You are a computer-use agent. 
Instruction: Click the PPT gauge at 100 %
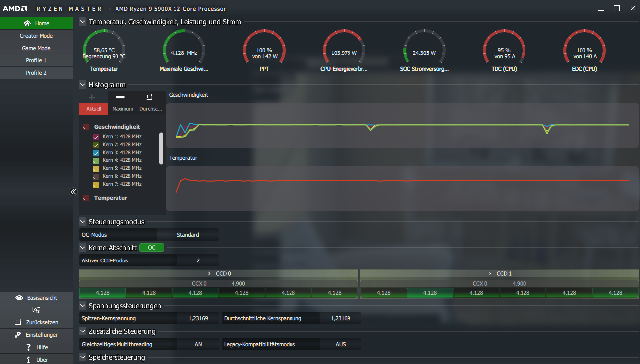pyautogui.click(x=264, y=46)
